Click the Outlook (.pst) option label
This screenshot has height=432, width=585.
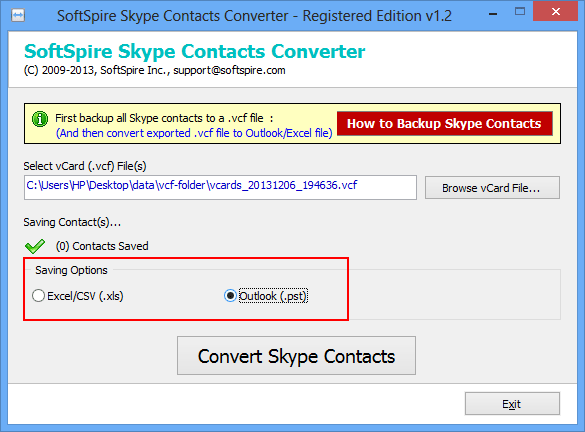click(273, 296)
